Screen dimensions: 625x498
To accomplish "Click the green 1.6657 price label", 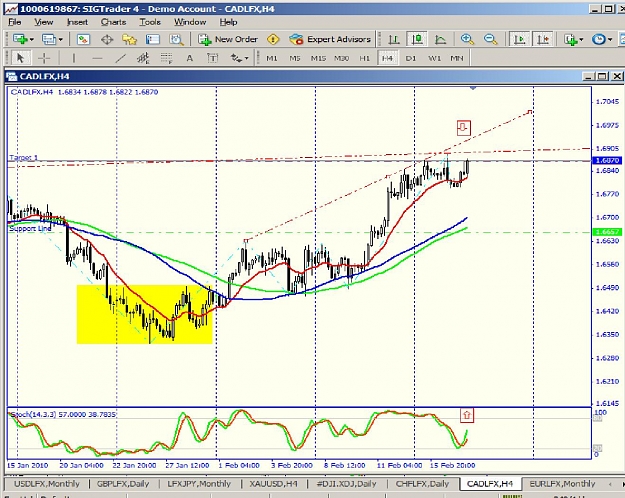I will (607, 232).
